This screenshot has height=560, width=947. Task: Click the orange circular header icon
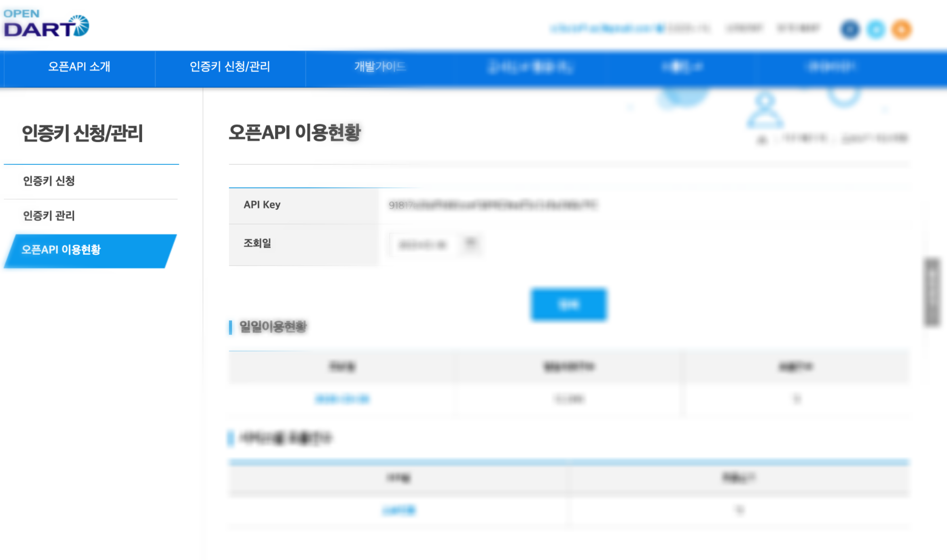(902, 29)
